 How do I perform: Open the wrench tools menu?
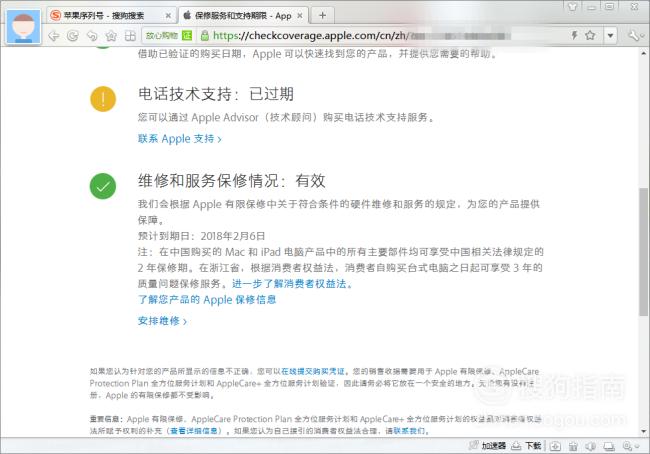pyautogui.click(x=636, y=36)
